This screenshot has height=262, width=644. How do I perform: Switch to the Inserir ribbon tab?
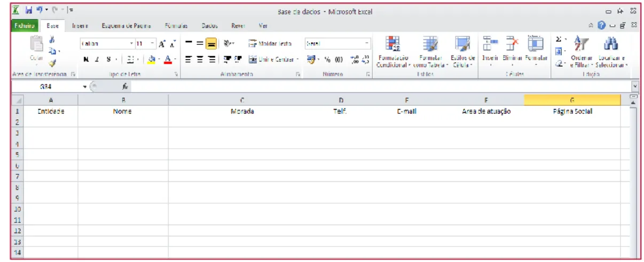click(80, 26)
